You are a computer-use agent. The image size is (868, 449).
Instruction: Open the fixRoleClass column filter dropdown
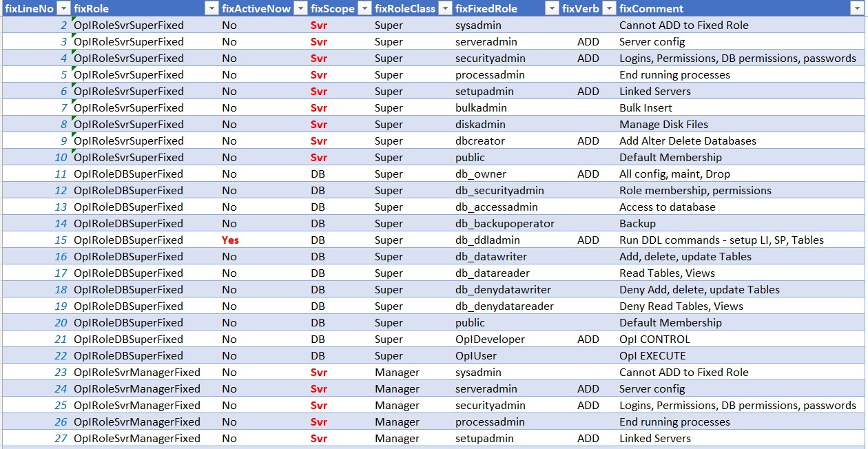pyautogui.click(x=444, y=8)
